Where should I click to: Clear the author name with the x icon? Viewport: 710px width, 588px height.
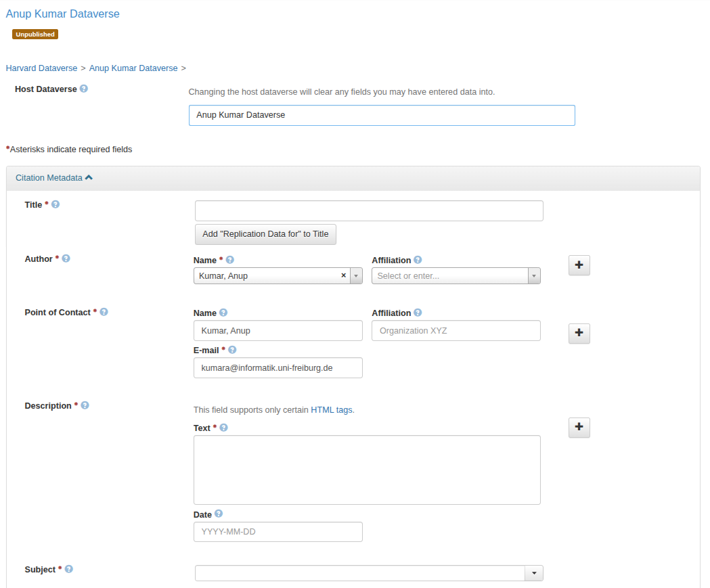click(x=343, y=275)
